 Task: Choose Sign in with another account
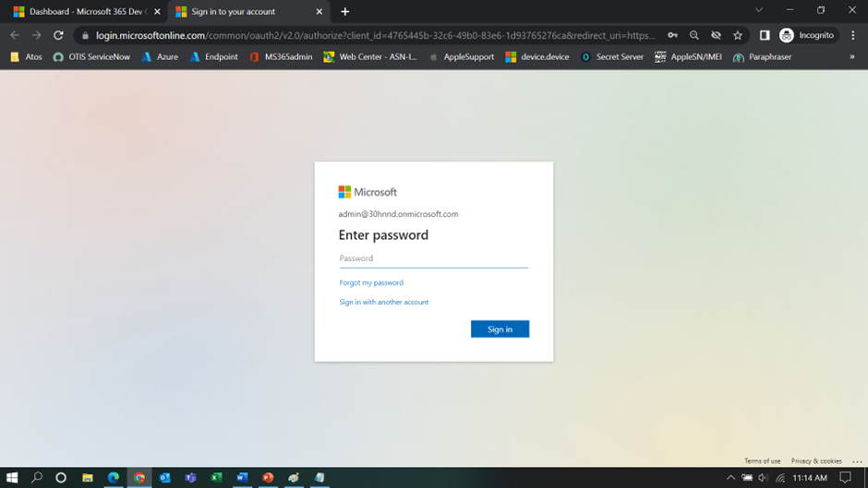[x=383, y=302]
